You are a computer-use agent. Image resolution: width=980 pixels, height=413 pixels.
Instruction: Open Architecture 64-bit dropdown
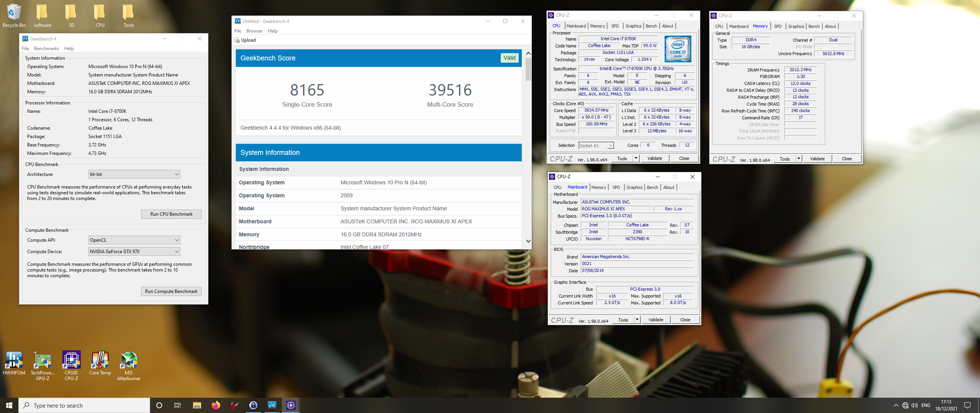point(134,174)
